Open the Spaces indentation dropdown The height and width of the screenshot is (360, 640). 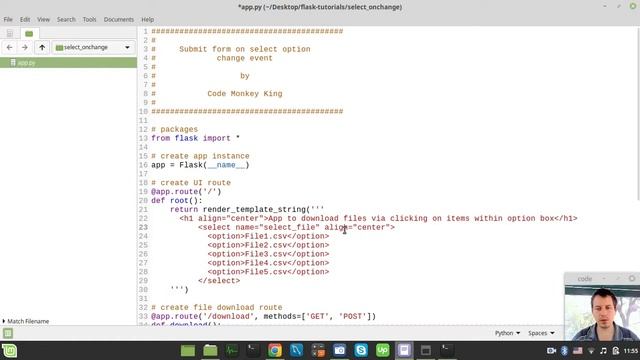coord(541,333)
